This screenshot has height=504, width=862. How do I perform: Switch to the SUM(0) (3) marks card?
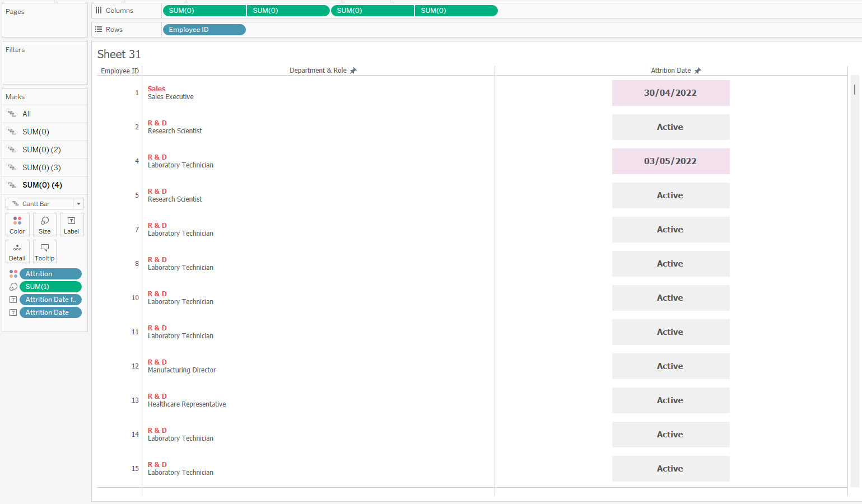click(45, 167)
